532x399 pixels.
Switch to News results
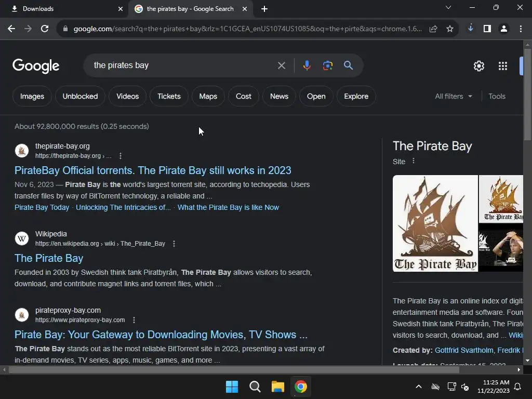coord(279,96)
